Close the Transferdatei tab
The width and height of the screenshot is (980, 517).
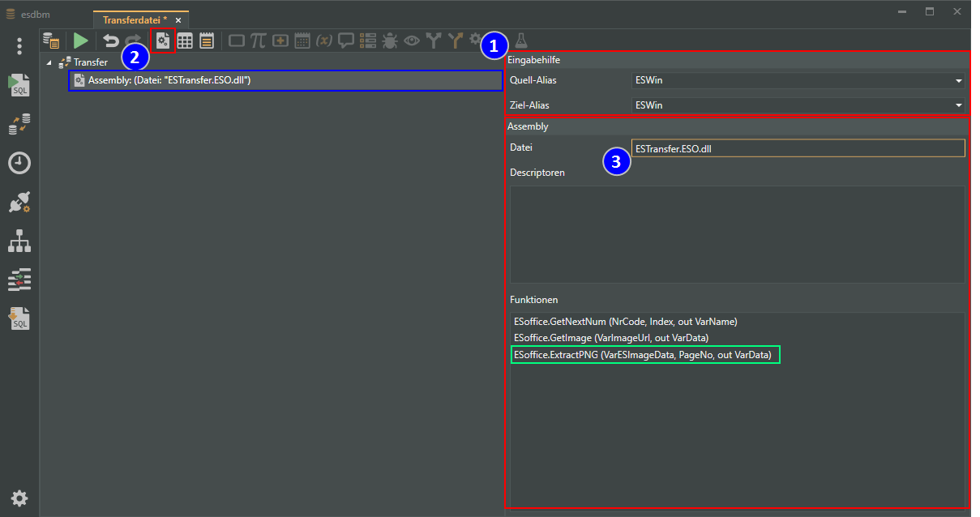(178, 19)
